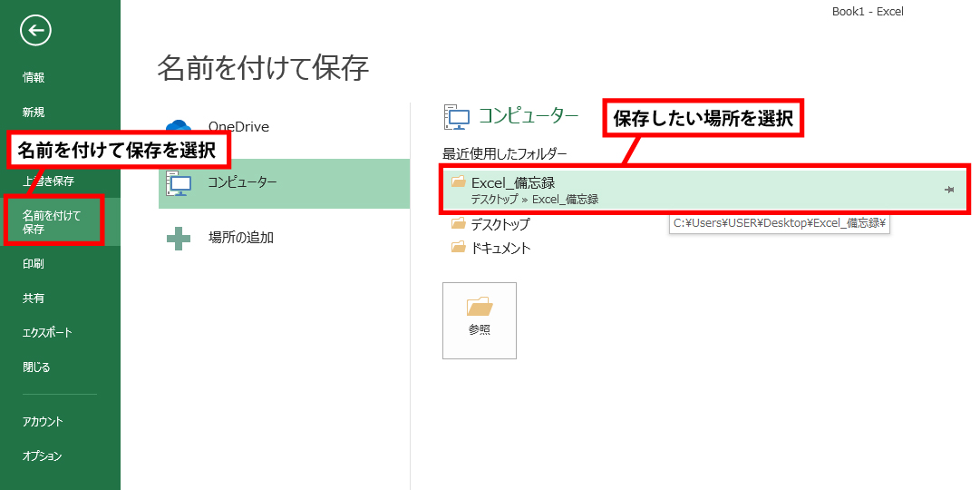Click 閉じる to close the workbook
980x490 pixels.
tap(36, 367)
